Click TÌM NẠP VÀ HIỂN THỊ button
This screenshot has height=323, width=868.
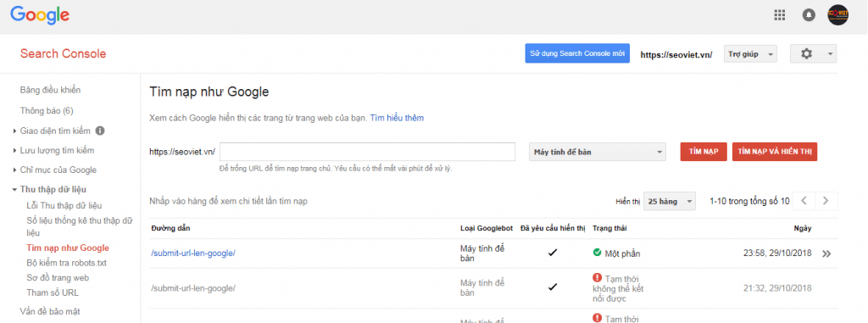point(775,152)
